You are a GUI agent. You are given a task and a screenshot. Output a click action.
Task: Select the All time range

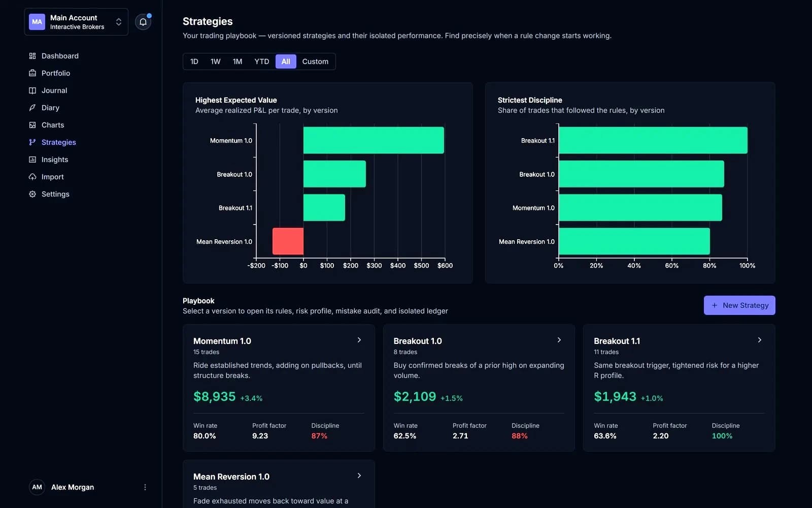[x=286, y=61]
